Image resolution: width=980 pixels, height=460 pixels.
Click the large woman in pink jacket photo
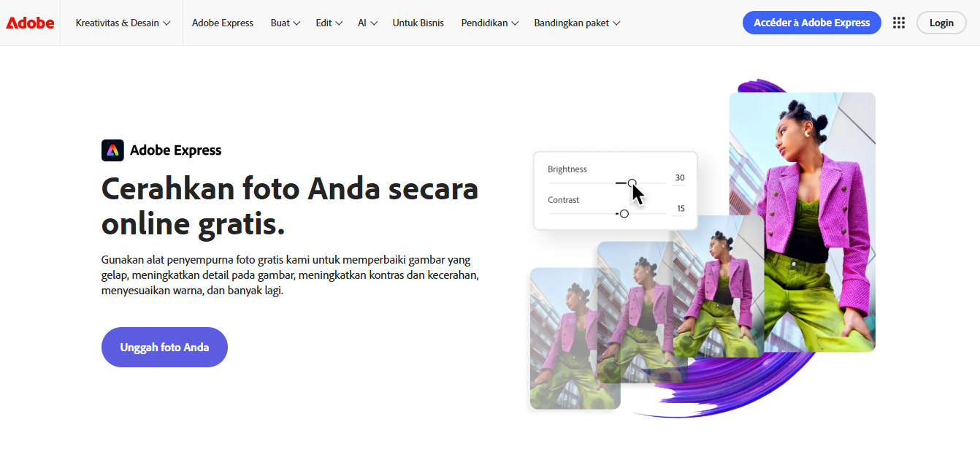pos(802,222)
